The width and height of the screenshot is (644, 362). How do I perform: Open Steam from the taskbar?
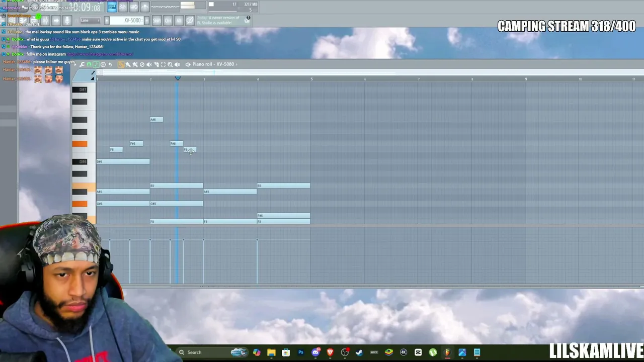click(x=359, y=352)
